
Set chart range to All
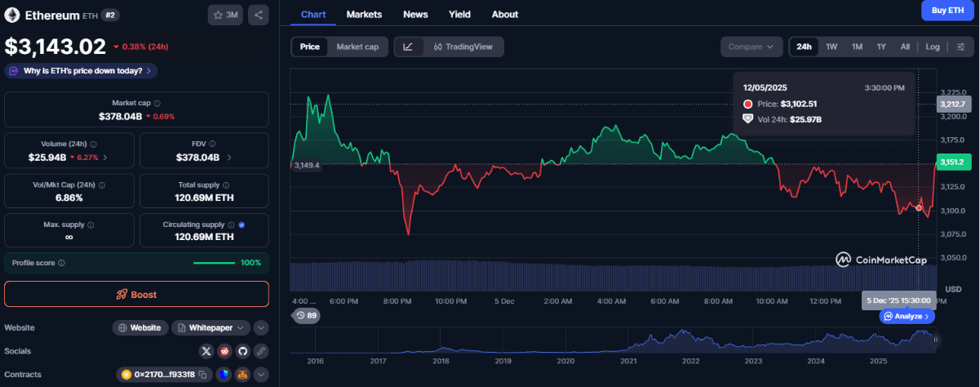(x=905, y=47)
